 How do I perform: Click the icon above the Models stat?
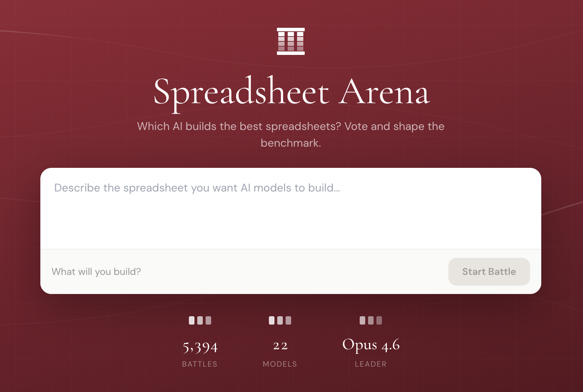click(x=280, y=320)
